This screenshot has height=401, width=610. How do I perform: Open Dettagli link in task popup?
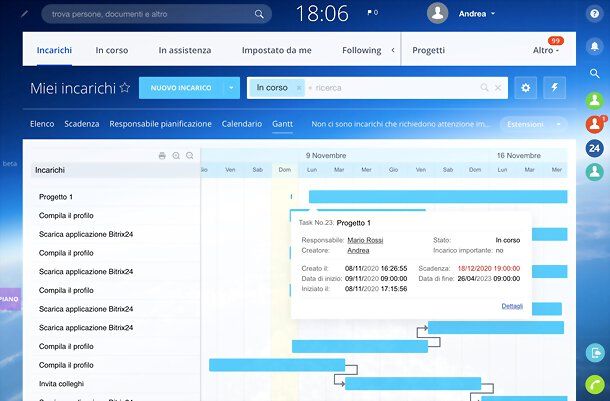pyautogui.click(x=512, y=306)
